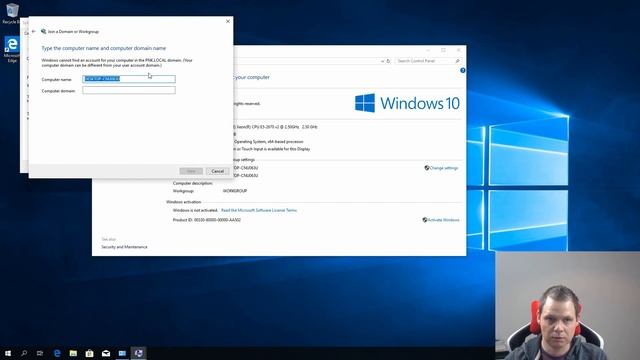
Task: Open Security and Maintenance link
Action: click(x=124, y=247)
